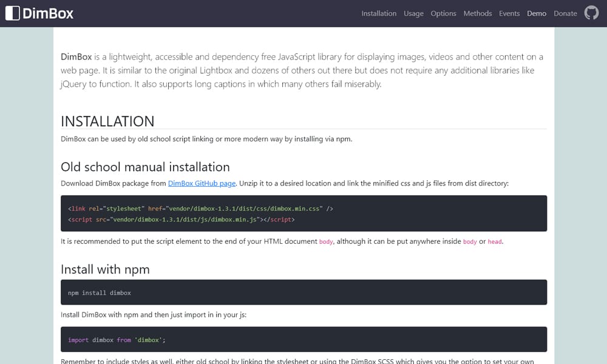Click the bold DimBox word in the intro
The width and height of the screenshot is (607, 364).
(76, 57)
